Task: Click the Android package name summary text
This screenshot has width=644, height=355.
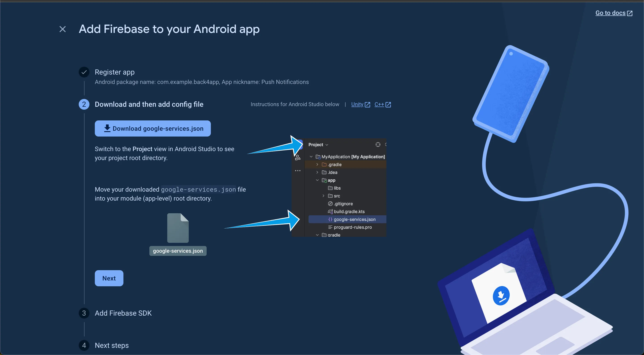Action: [202, 82]
